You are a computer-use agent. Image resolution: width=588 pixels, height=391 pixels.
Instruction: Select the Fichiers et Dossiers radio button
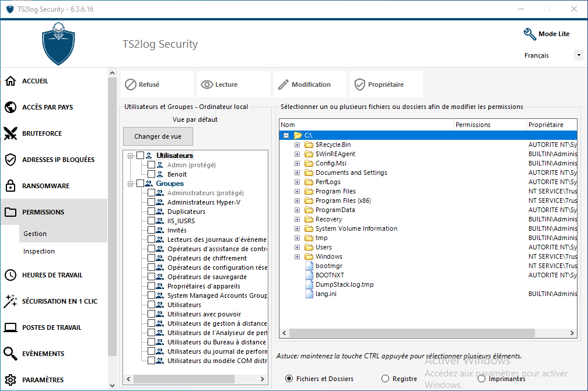pyautogui.click(x=289, y=379)
